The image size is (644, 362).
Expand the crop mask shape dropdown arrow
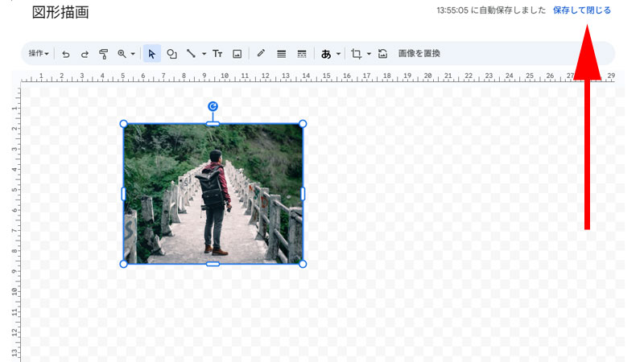point(369,54)
